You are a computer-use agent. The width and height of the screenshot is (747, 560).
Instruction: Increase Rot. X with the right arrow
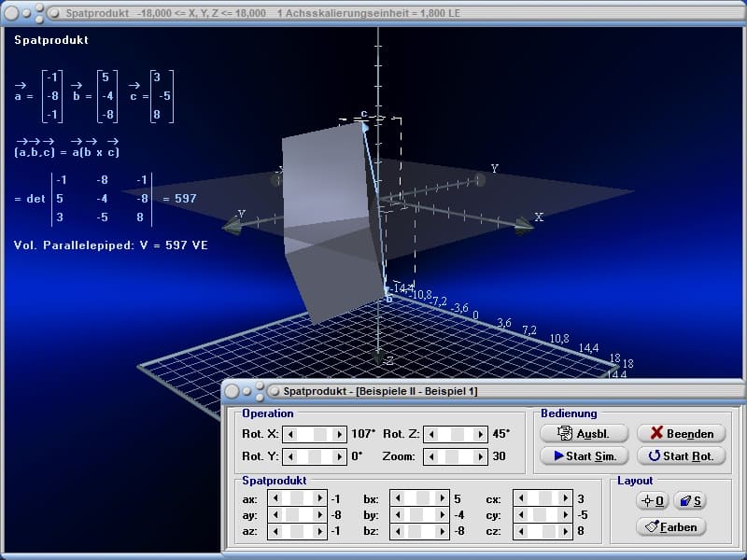click(x=341, y=434)
